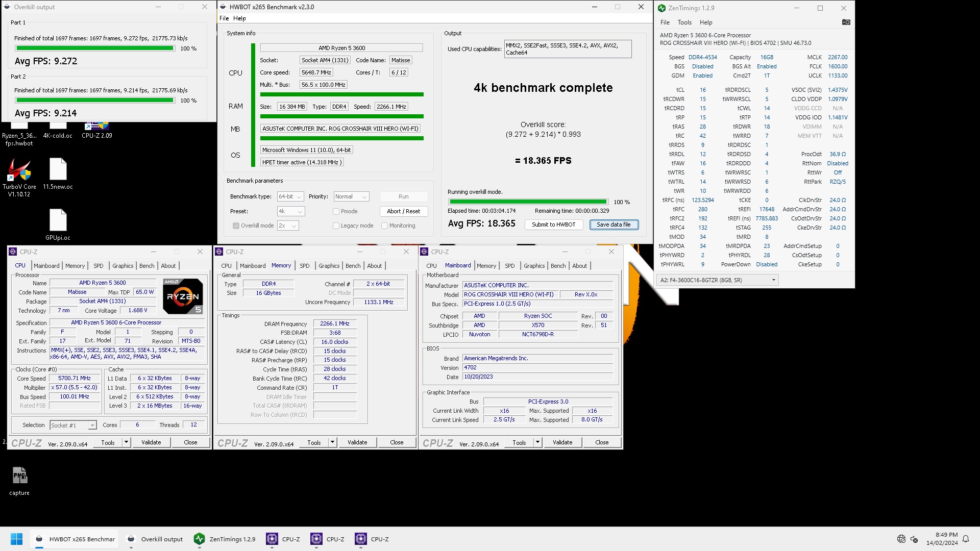Screen dimensions: 980x551
Task: Switch to About tab in CPU-Z CPU window
Action: point(168,266)
